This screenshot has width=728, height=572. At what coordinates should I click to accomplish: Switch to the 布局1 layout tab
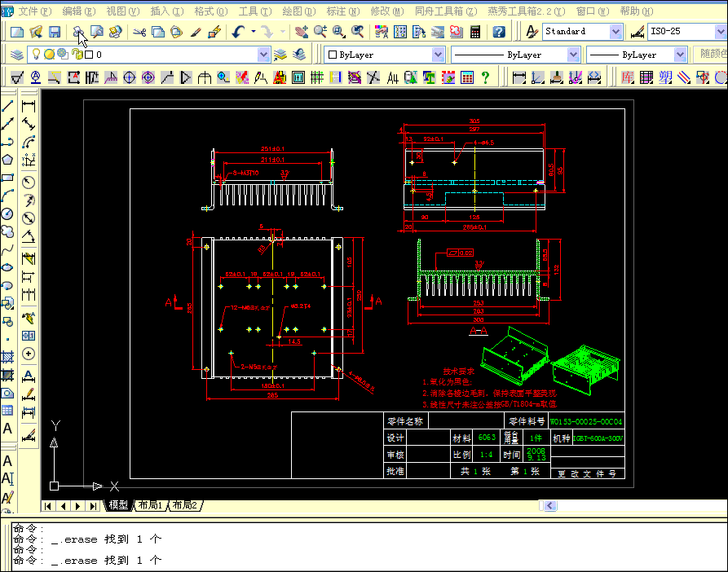click(150, 505)
